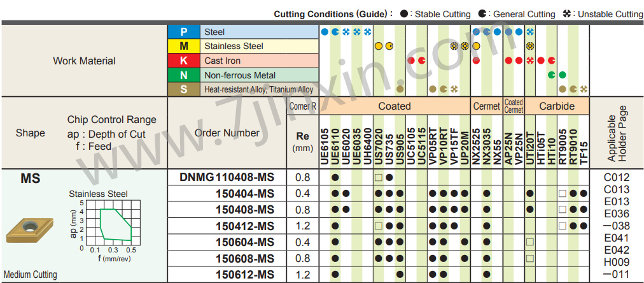Click holder page reference C012
Screen dimensions: 644x283
pyautogui.click(x=615, y=178)
